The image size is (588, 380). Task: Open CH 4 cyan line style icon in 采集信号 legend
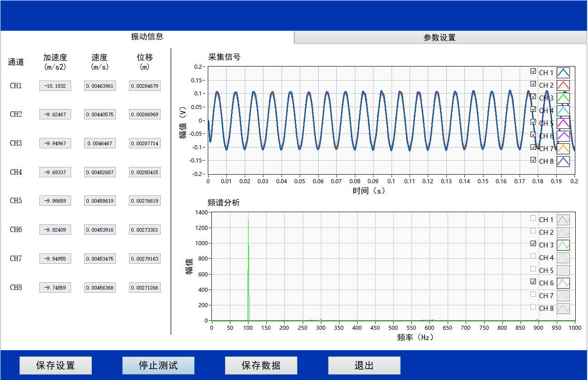(563, 110)
